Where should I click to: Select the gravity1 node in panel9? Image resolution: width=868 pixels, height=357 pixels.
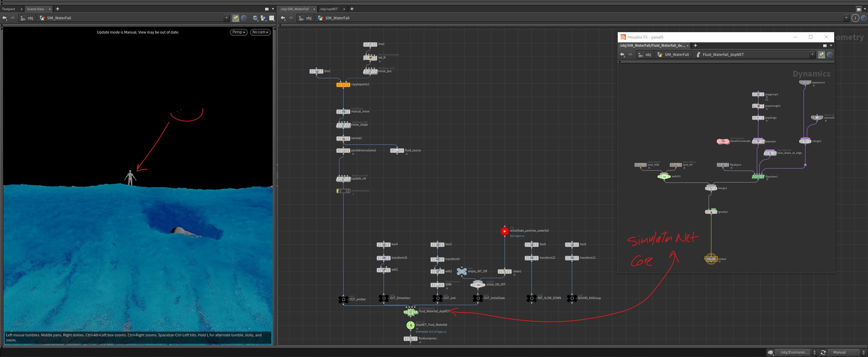(711, 212)
